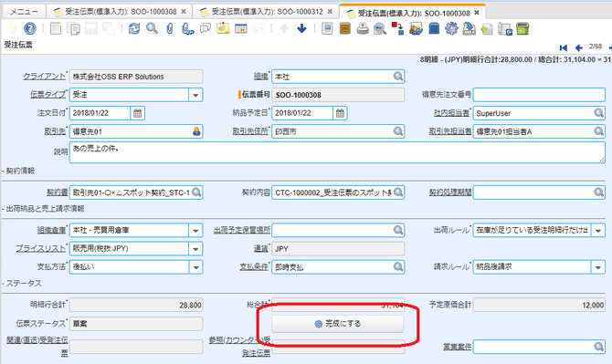Follow the 通貨 label link

click(x=260, y=248)
